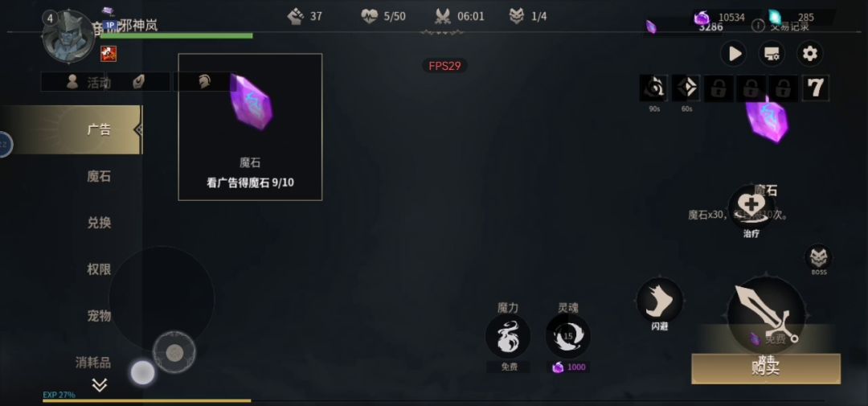Viewport: 868px width, 406px height.
Task: Tap the sword attack icon
Action: [x=766, y=315]
